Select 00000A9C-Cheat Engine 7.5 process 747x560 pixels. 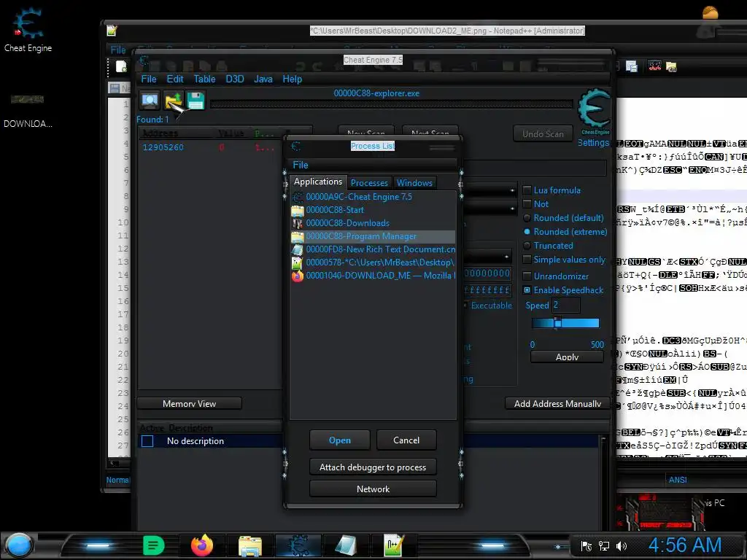pyautogui.click(x=373, y=197)
